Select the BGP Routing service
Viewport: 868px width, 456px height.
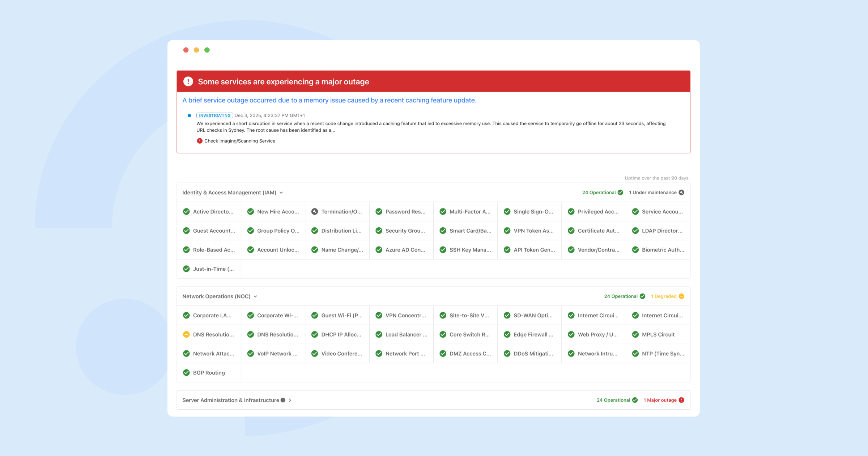pyautogui.click(x=209, y=373)
